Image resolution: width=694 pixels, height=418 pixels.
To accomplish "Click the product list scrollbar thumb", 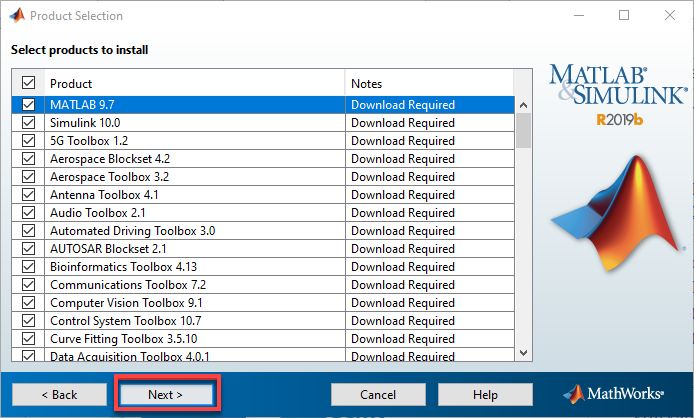I will [x=523, y=131].
